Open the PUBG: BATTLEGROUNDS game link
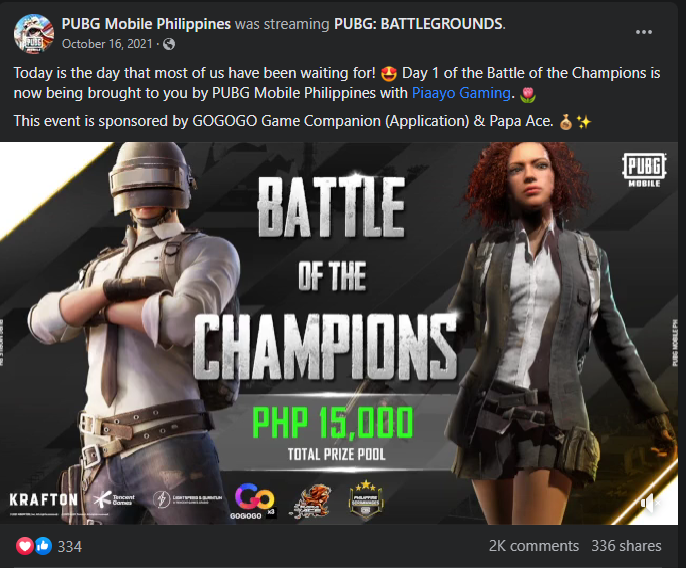Image resolution: width=686 pixels, height=568 pixels. click(x=418, y=24)
